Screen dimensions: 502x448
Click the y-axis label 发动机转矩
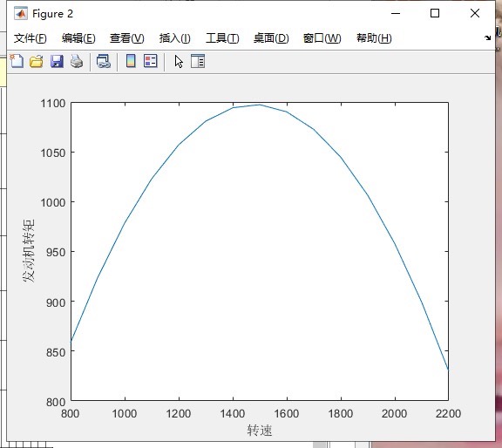click(x=29, y=251)
